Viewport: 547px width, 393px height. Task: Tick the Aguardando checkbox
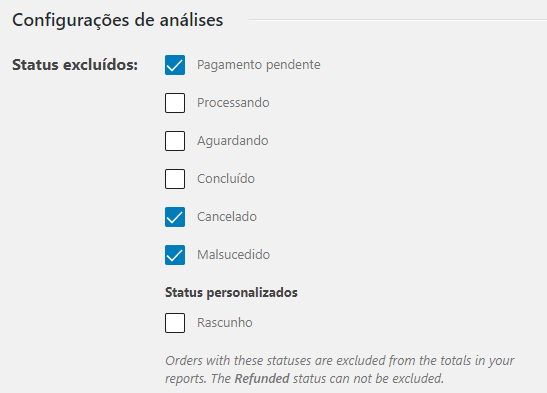(175, 141)
